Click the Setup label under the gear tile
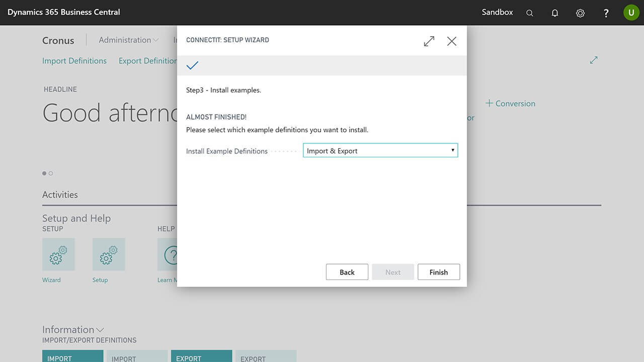This screenshot has height=362, width=644. [100, 280]
